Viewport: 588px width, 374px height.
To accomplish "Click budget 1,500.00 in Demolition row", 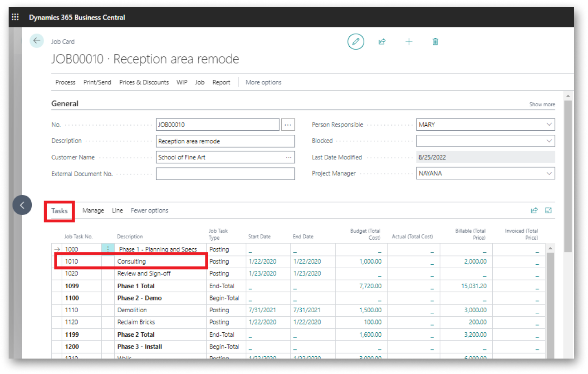I will (x=370, y=310).
